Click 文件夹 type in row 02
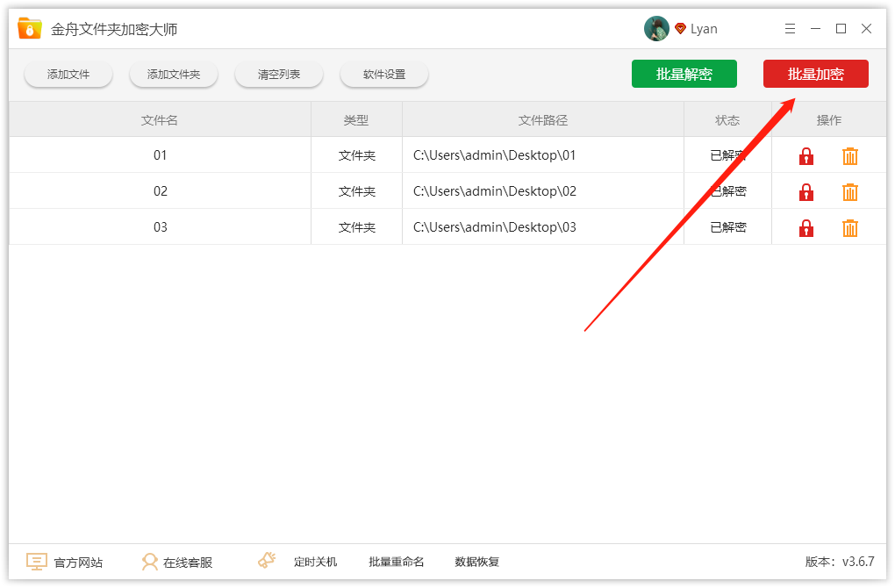The height and width of the screenshot is (588, 895). (357, 191)
